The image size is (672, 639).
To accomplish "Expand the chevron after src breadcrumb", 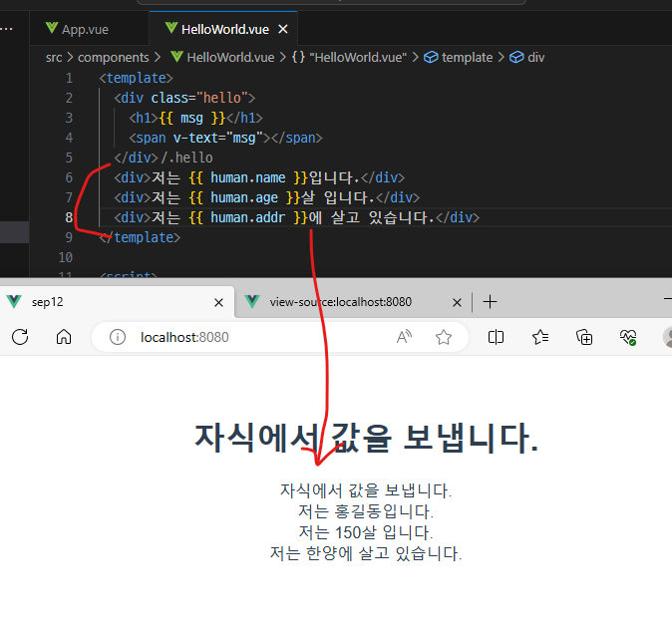I will pyautogui.click(x=70, y=58).
